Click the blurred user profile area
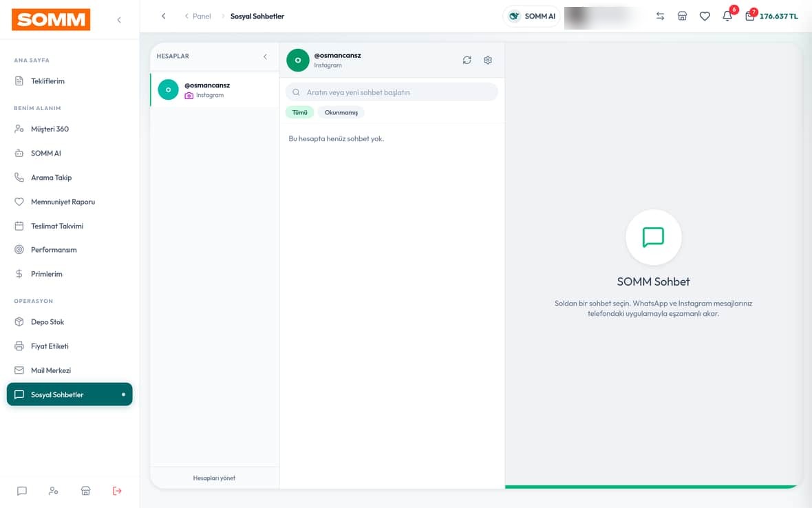Viewport: 812px width, 508px height. click(603, 18)
